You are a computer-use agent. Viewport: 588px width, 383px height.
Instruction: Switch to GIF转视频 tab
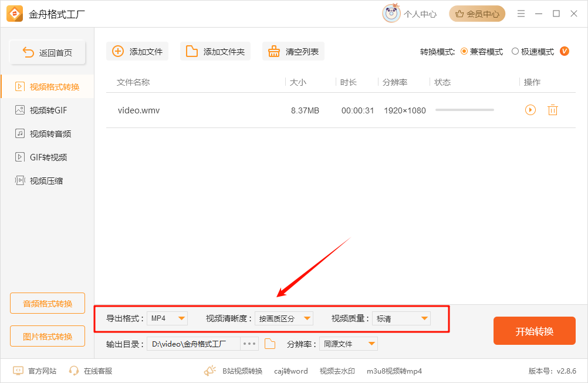point(48,157)
